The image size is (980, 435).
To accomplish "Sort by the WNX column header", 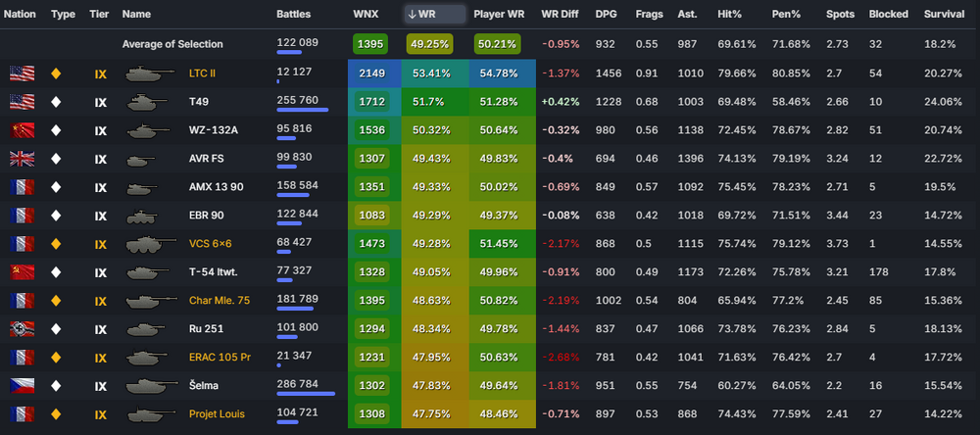I will tap(366, 14).
